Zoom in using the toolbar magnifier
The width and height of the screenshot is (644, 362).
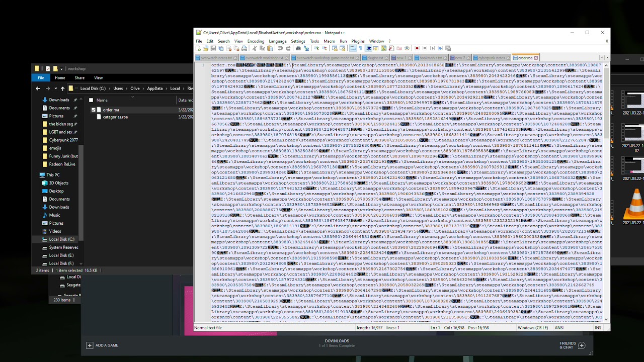click(x=317, y=48)
